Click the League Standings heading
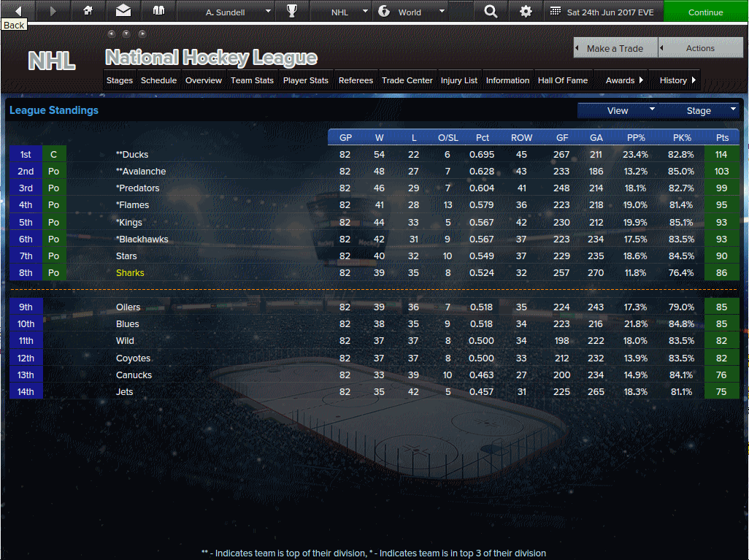Screen dimensions: 749x560 click(54, 110)
